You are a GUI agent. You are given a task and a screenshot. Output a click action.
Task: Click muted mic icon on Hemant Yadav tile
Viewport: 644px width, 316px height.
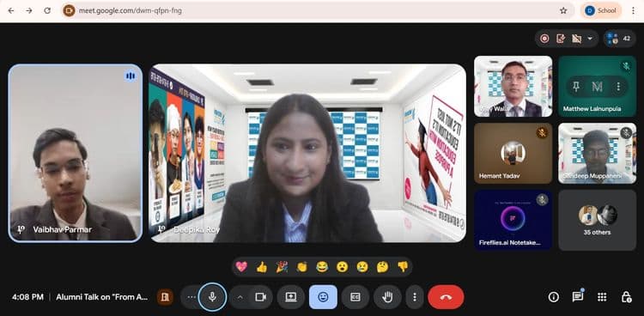pyautogui.click(x=542, y=132)
